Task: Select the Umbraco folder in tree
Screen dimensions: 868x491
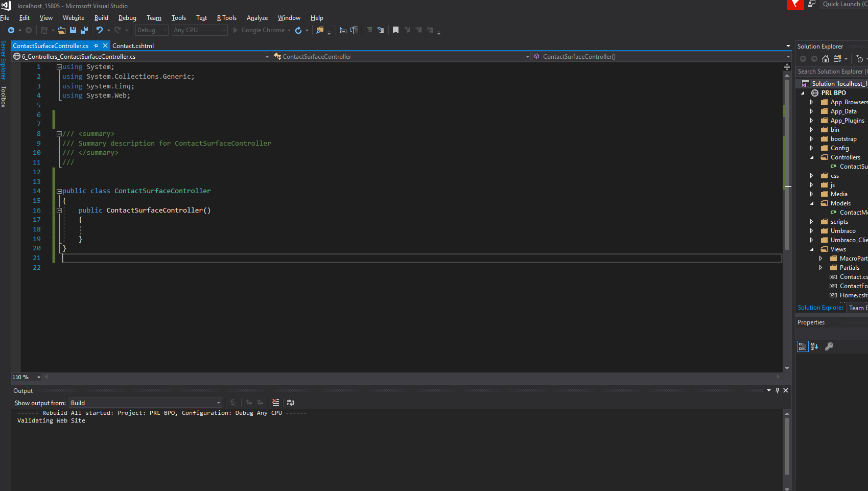Action: pyautogui.click(x=842, y=231)
